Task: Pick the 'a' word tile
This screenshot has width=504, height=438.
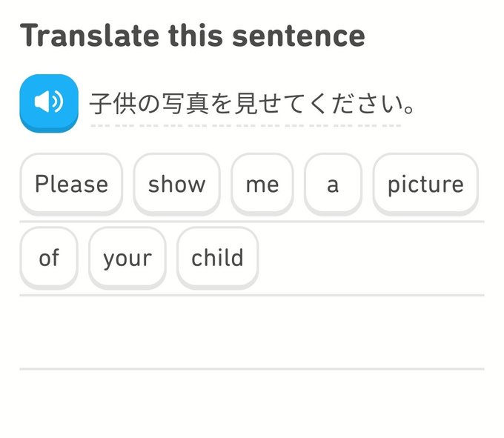Action: [333, 184]
